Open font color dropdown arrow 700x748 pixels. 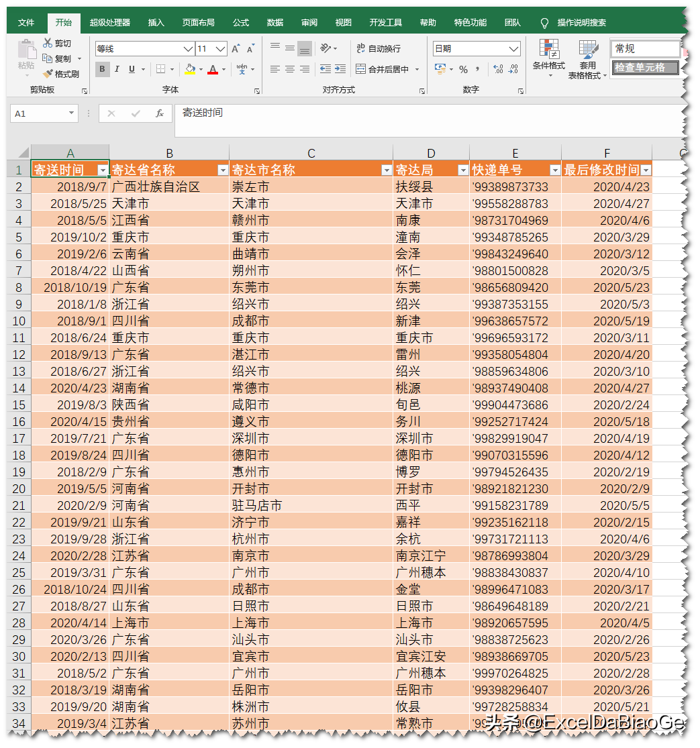pos(223,70)
